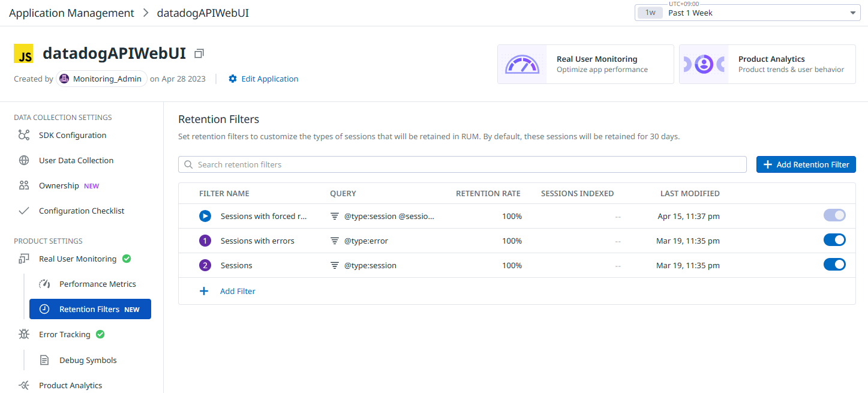The width and height of the screenshot is (868, 393).
Task: Click the Edit Application gear icon
Action: pyautogui.click(x=233, y=79)
